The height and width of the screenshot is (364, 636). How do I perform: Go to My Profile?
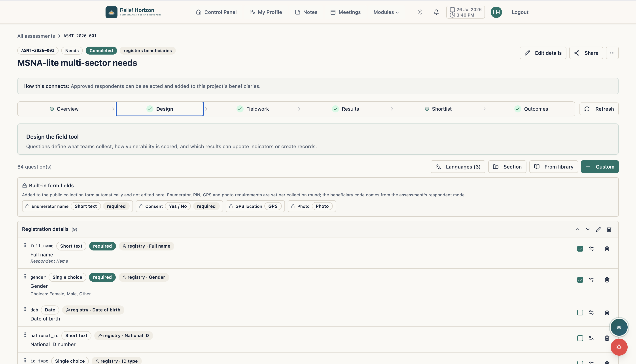point(266,12)
